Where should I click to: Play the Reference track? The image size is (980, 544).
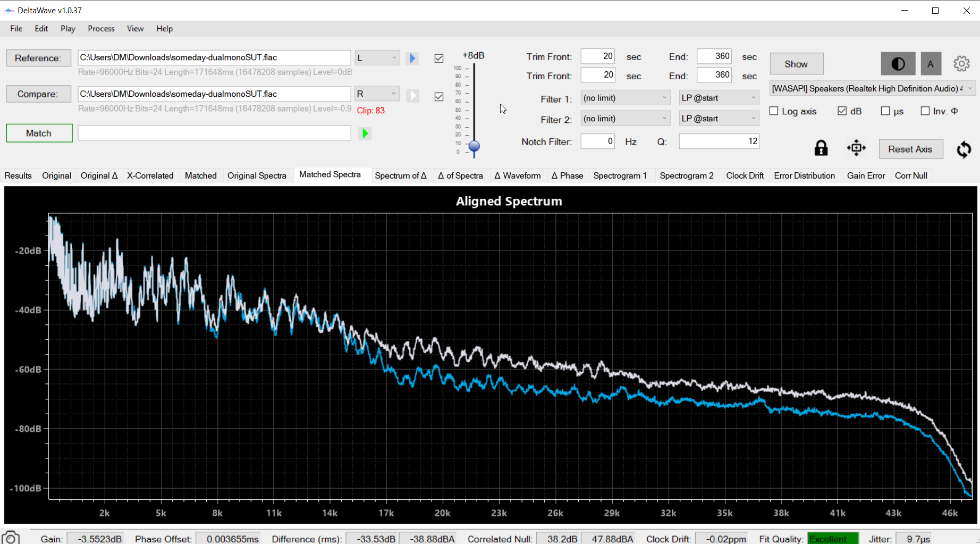pyautogui.click(x=412, y=58)
